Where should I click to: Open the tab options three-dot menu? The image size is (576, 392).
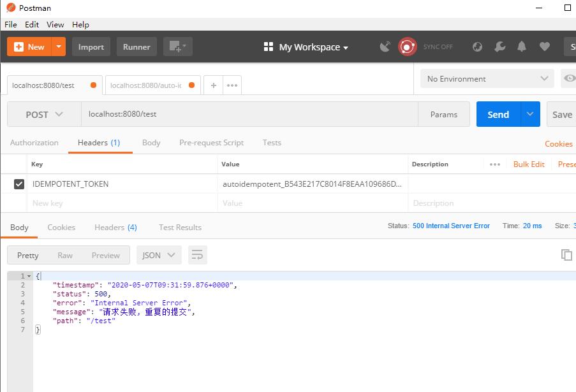click(232, 85)
